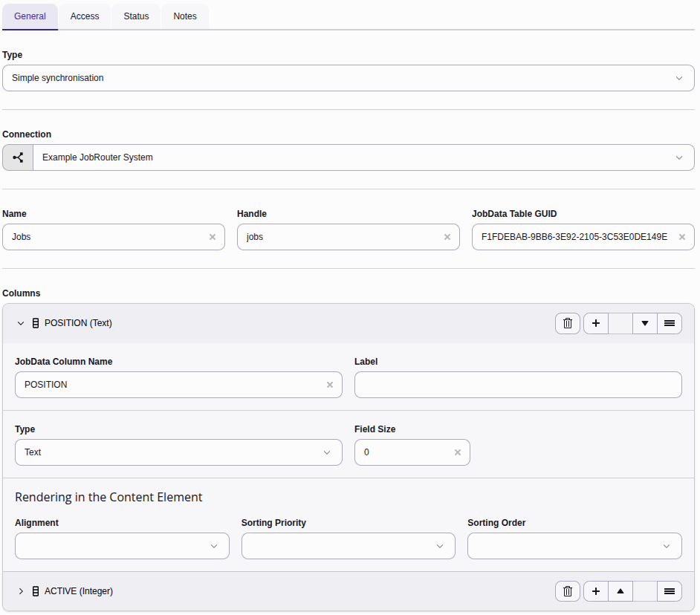Delete the POSITION (Text) column
Screen dimensions: 700x615
coord(568,323)
